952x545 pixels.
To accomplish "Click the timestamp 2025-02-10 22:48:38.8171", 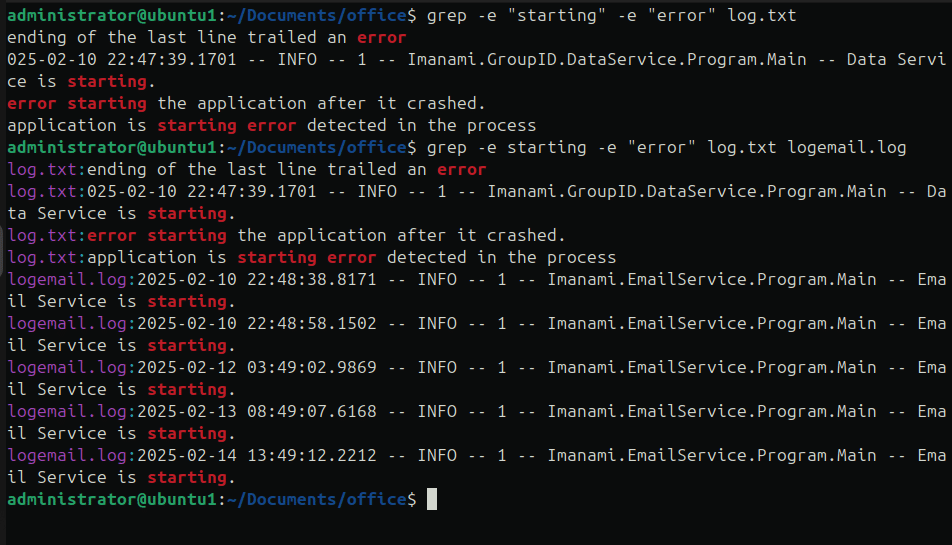I will click(257, 279).
